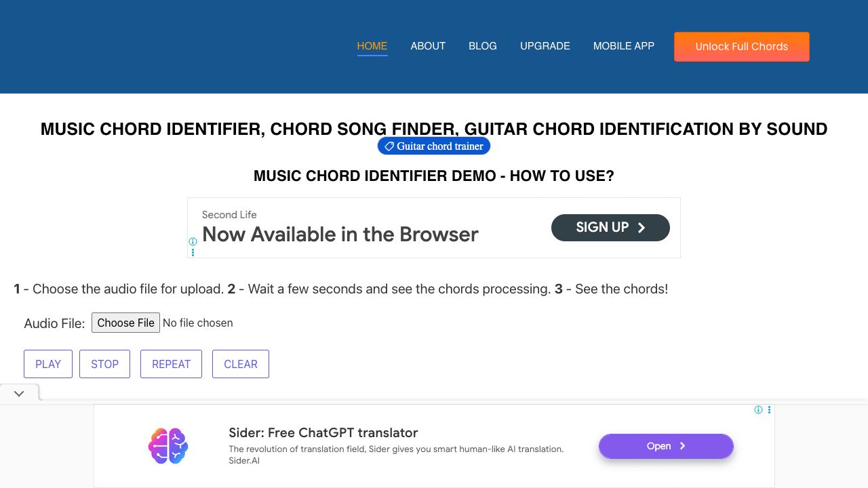Open the Guitar chord trainer tag

(434, 146)
